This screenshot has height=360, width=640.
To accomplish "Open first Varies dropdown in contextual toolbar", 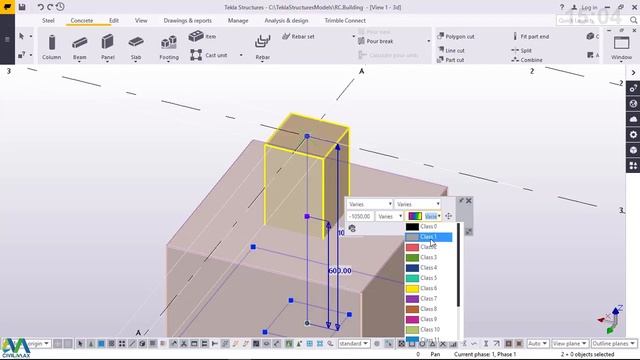I will [x=369, y=204].
